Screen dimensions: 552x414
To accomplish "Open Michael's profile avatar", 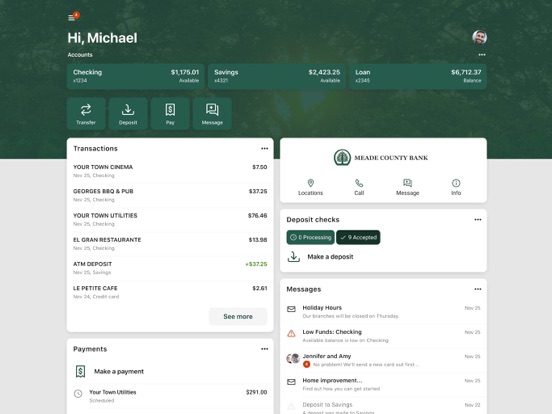I will point(479,37).
